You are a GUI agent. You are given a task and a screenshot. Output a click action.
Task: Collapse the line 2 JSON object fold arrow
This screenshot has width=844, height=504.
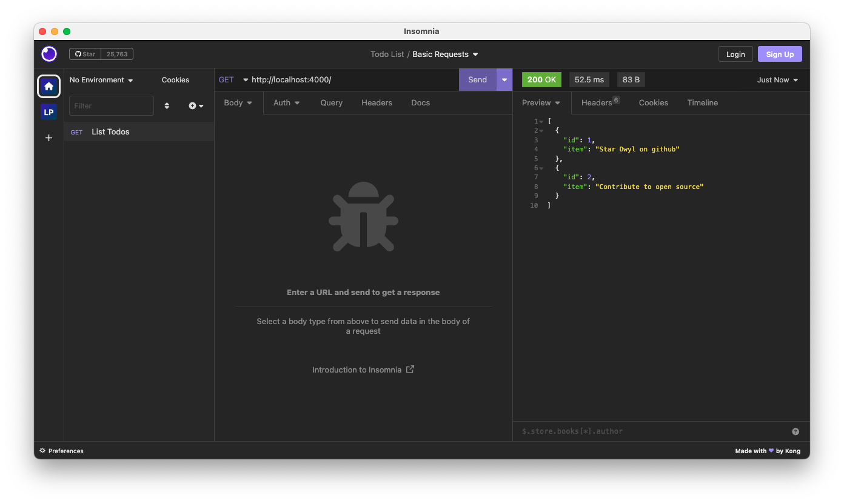[541, 131]
